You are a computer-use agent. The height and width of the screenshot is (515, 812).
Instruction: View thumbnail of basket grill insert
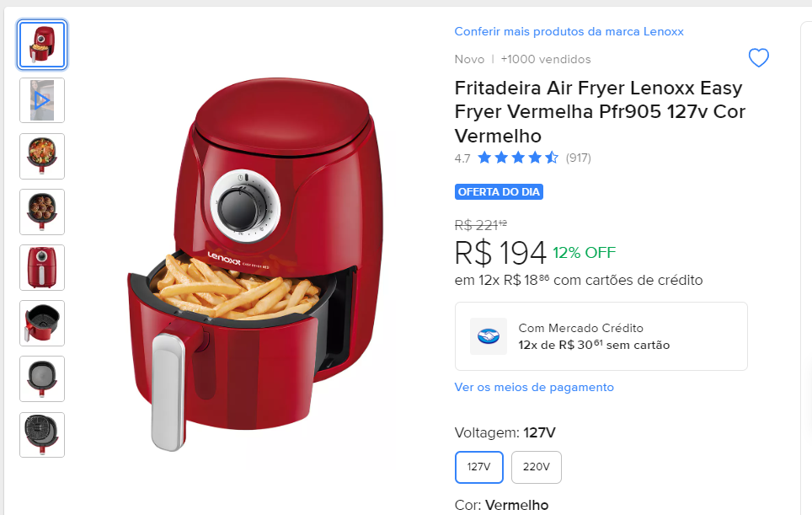coord(42,435)
